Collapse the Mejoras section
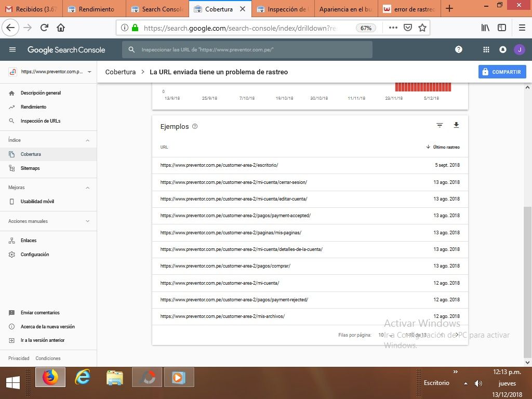 [x=87, y=188]
